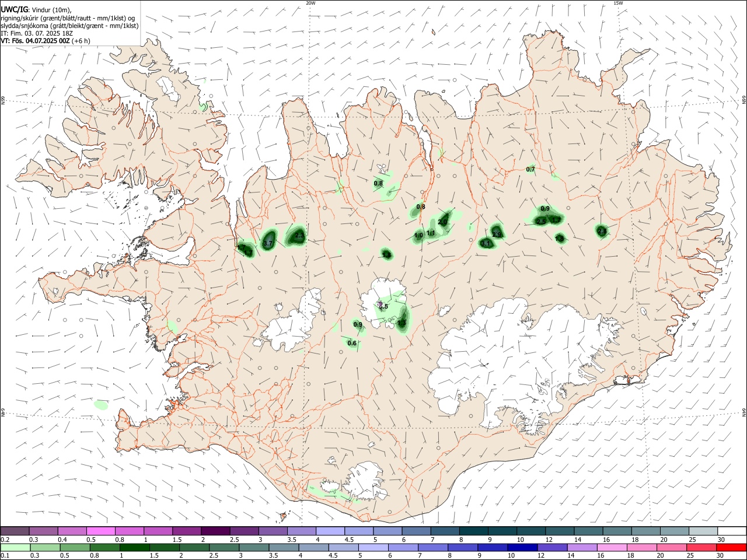Click the 3.7 precipitation value on the map
This screenshot has height=560, width=747.
pyautogui.click(x=268, y=243)
